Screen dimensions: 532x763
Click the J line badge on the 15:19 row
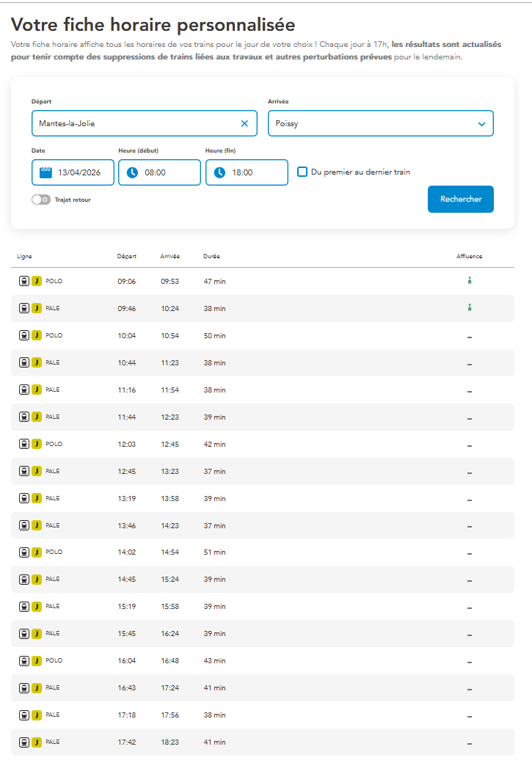(37, 607)
